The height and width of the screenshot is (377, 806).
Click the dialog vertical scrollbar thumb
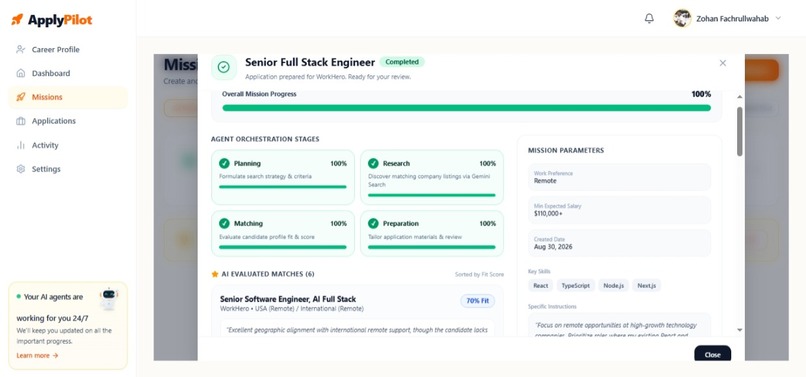point(739,131)
